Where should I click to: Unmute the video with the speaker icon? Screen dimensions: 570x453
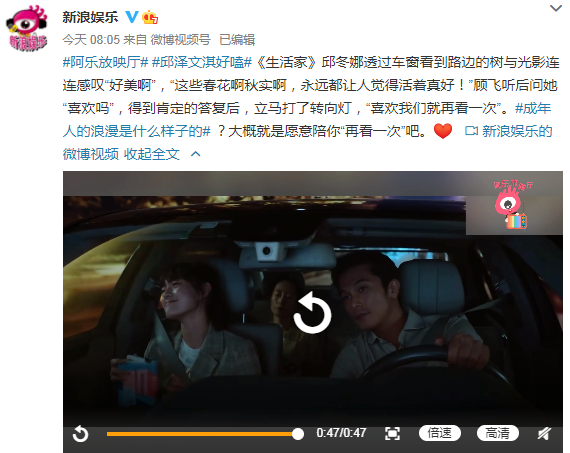[x=544, y=433]
